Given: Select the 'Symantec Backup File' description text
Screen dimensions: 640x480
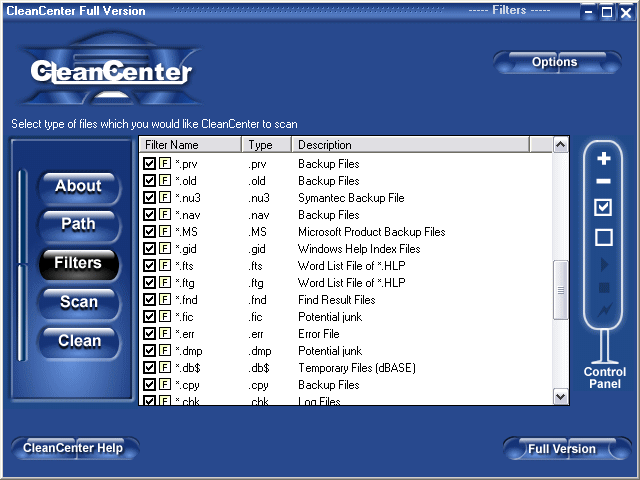Looking at the screenshot, I should pos(351,198).
